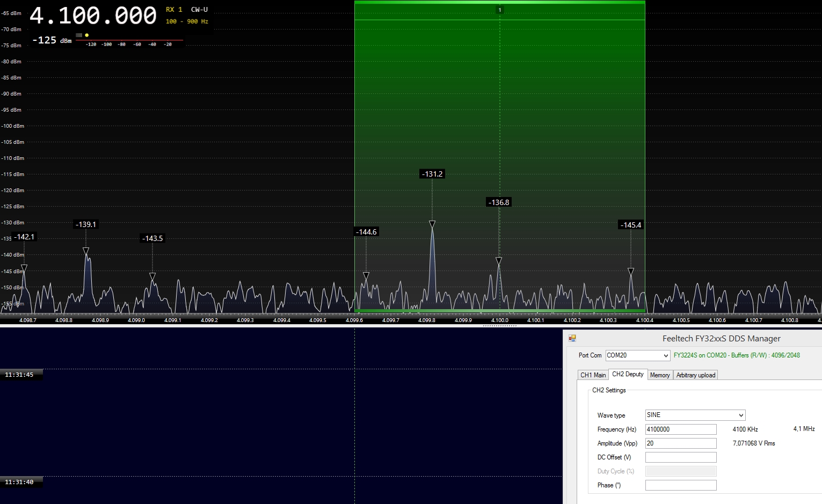Click the CW-U mode label

click(x=199, y=10)
